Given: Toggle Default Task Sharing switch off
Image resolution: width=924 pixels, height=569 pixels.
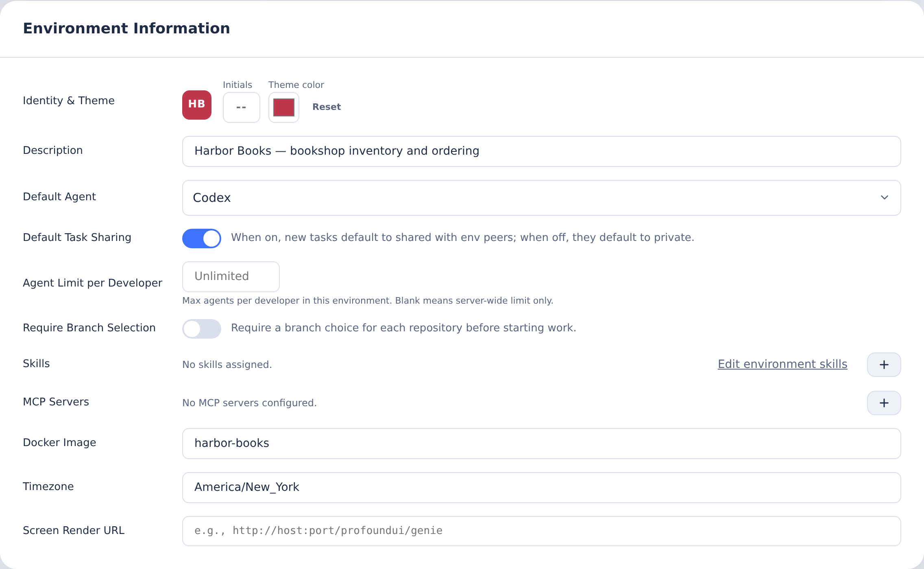Looking at the screenshot, I should tap(202, 239).
